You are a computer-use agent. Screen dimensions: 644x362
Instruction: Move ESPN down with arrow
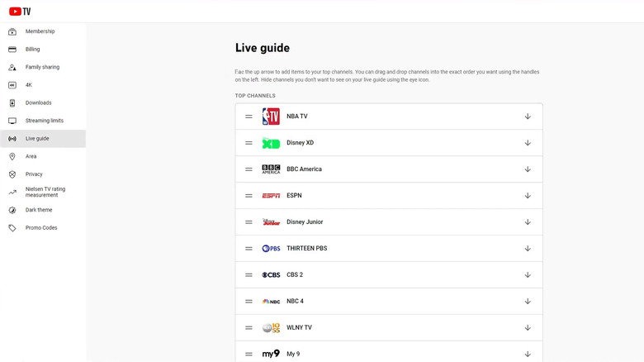(528, 195)
